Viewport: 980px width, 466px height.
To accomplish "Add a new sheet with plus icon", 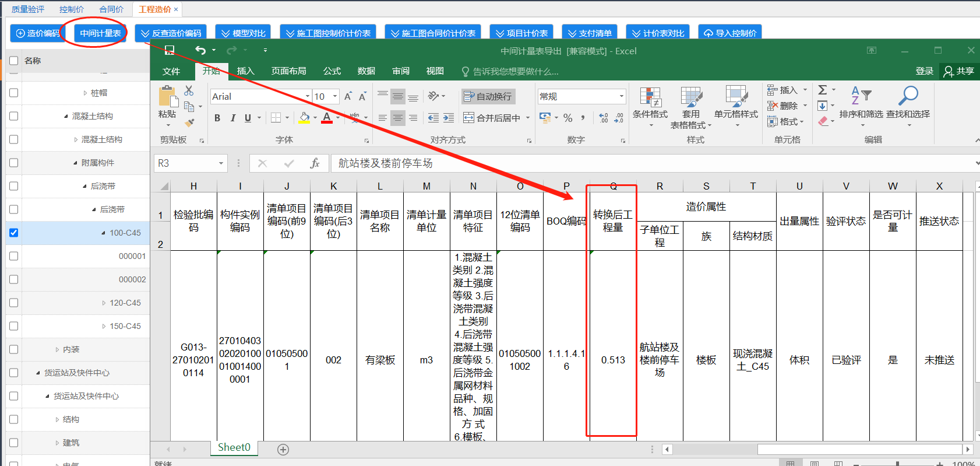I will tap(283, 449).
